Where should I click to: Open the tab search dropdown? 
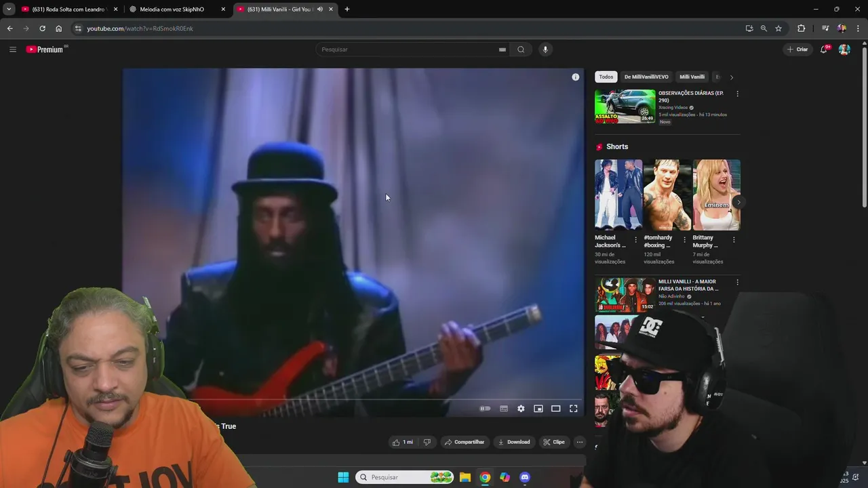click(9, 9)
